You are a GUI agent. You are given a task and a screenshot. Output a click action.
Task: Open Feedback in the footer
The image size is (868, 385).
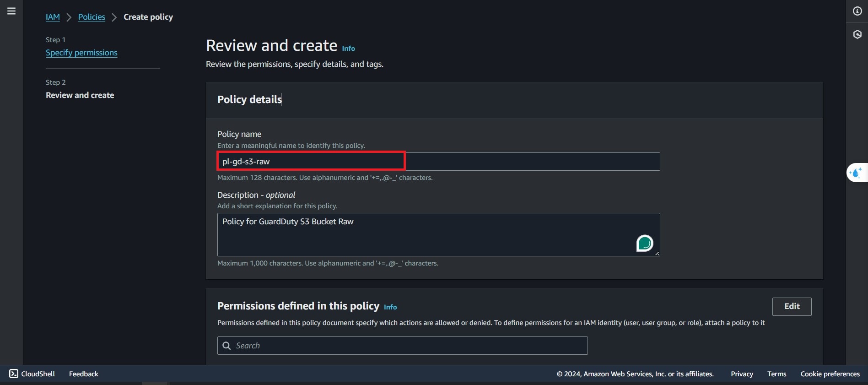[x=84, y=374]
